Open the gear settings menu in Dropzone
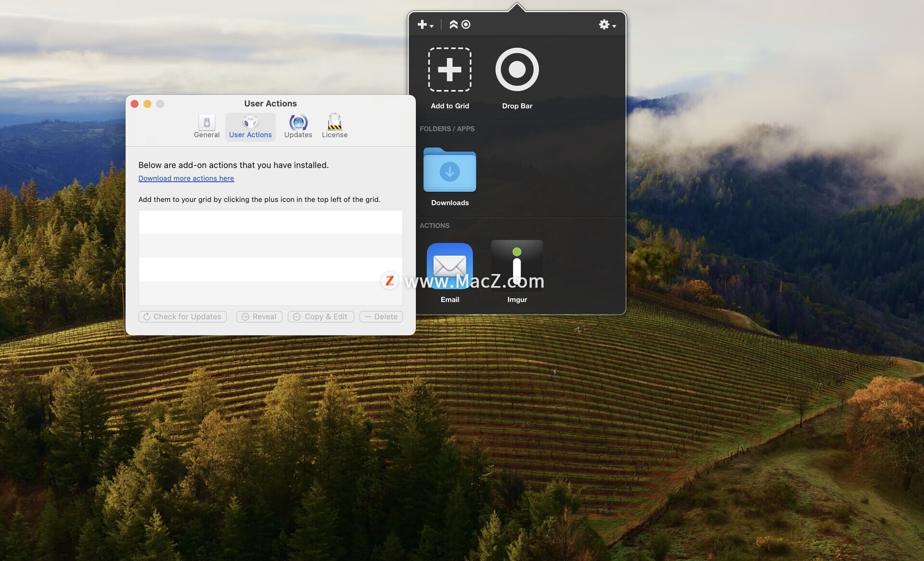924x561 pixels. pos(607,25)
